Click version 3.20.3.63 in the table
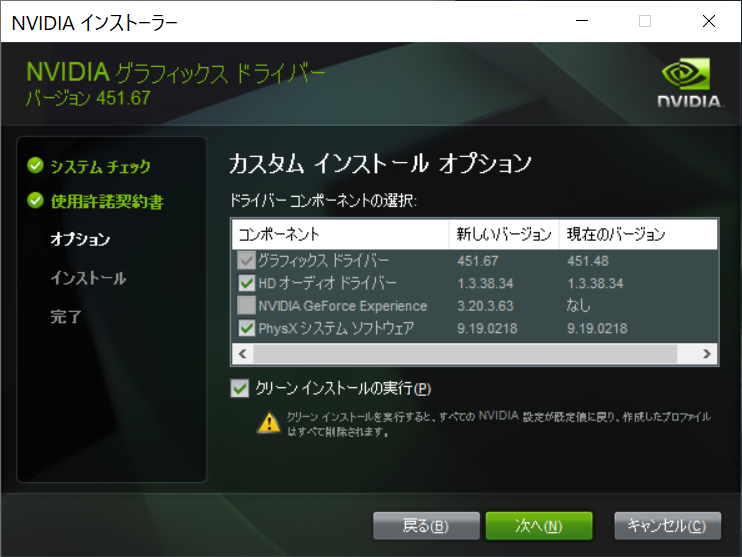742x557 pixels. pyautogui.click(x=485, y=306)
